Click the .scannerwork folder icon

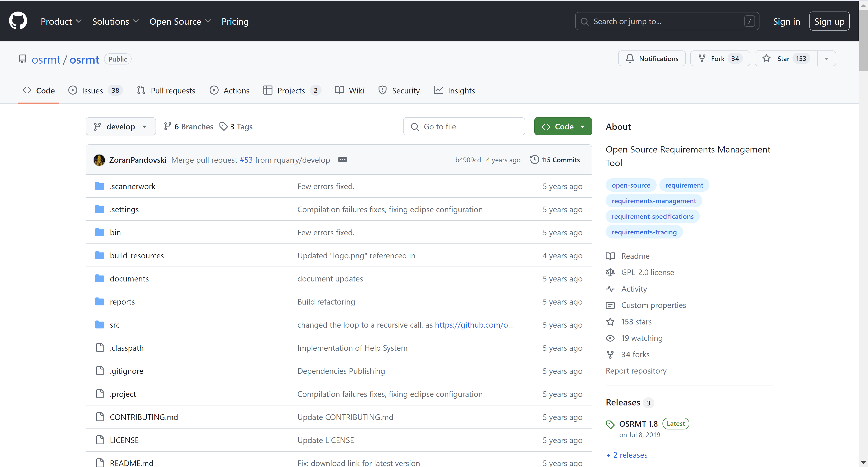(100, 186)
